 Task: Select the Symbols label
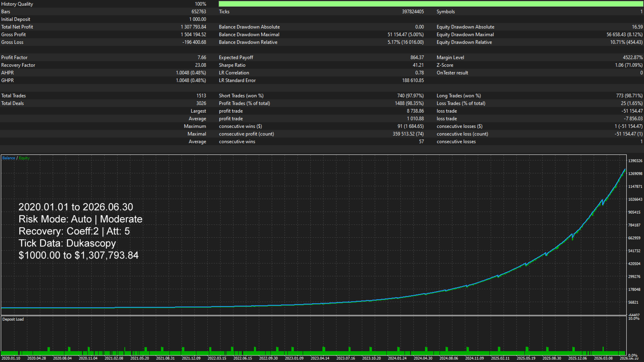coord(446,12)
